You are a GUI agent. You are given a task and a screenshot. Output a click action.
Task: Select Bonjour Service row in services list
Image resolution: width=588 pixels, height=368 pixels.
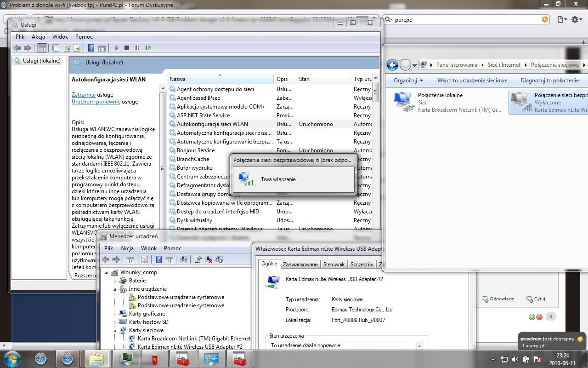(x=270, y=150)
